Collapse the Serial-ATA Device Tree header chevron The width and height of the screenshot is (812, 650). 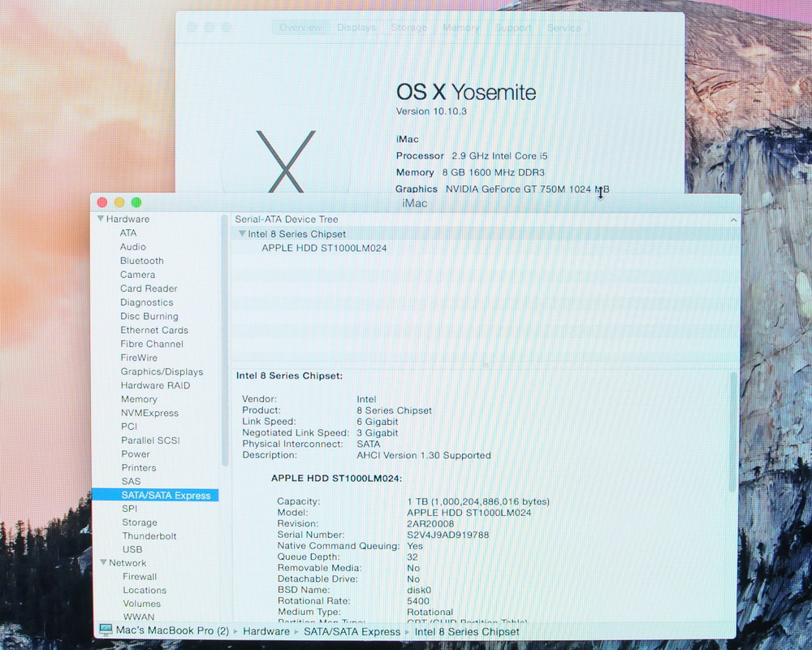pos(733,219)
